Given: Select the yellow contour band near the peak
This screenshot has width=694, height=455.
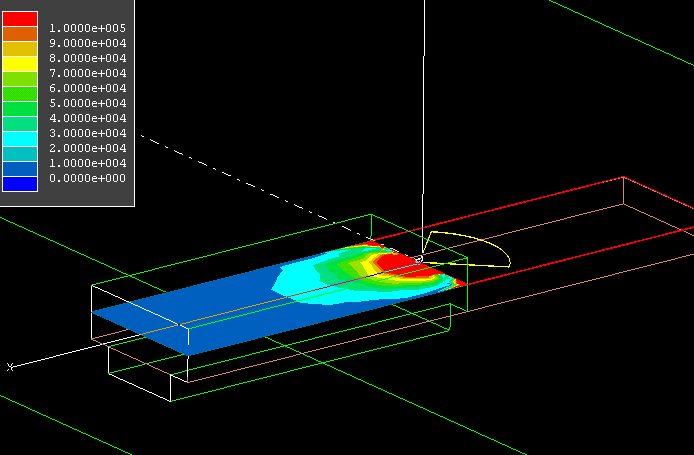Looking at the screenshot, I should [371, 266].
